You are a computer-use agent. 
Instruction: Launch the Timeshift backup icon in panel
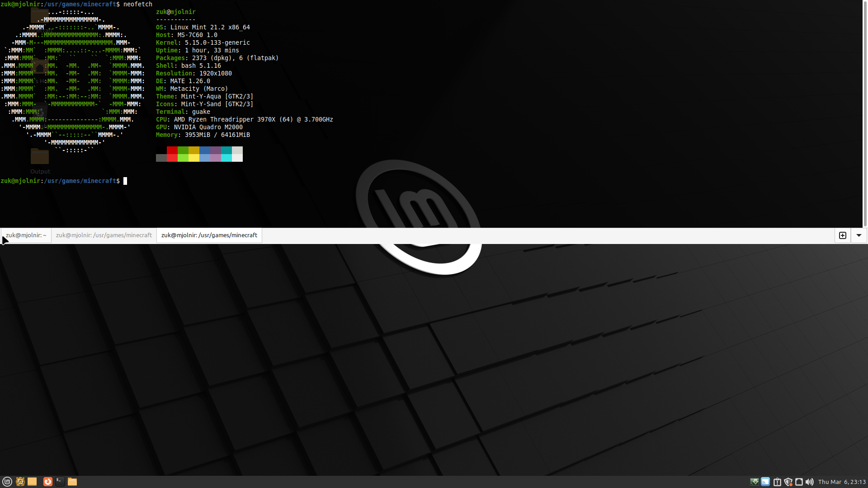tap(20, 482)
